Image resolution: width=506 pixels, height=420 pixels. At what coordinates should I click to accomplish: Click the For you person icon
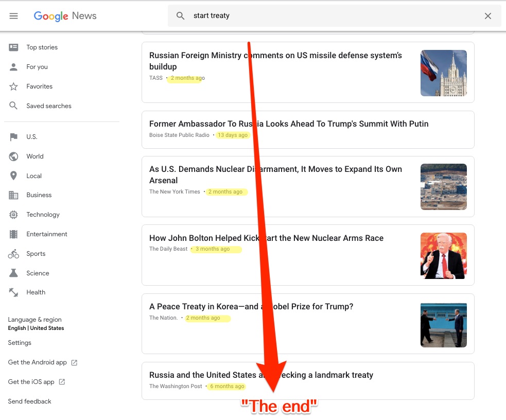pos(13,67)
